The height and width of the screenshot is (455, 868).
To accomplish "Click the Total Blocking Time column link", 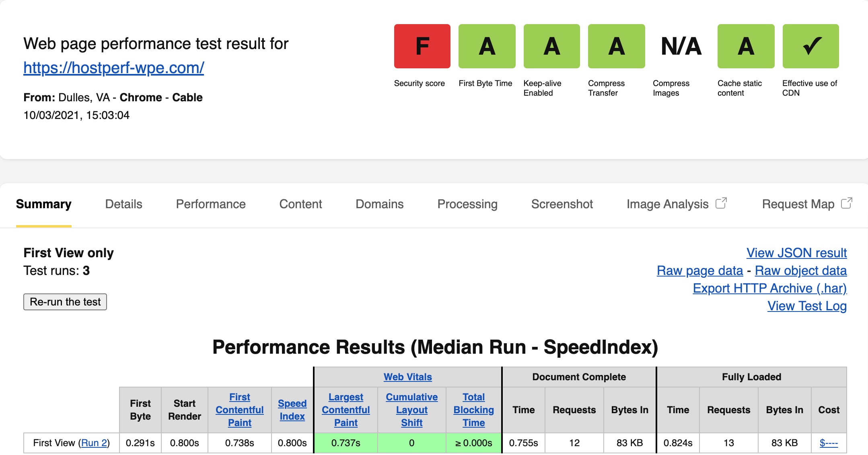I will click(474, 410).
